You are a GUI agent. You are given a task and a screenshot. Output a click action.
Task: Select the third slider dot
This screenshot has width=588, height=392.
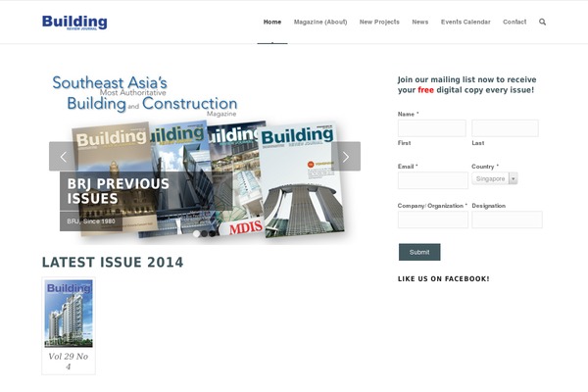(213, 233)
